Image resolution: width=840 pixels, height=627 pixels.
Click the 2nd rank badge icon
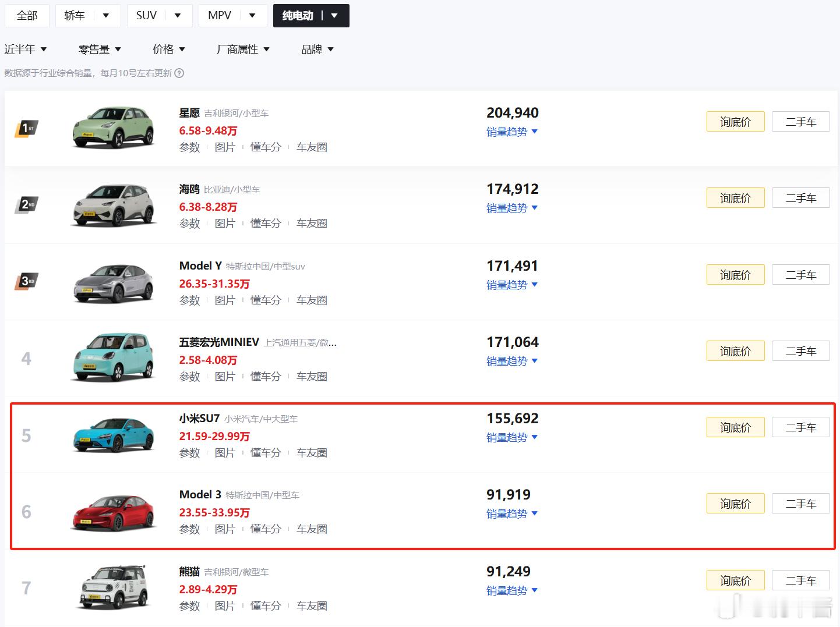[26, 204]
